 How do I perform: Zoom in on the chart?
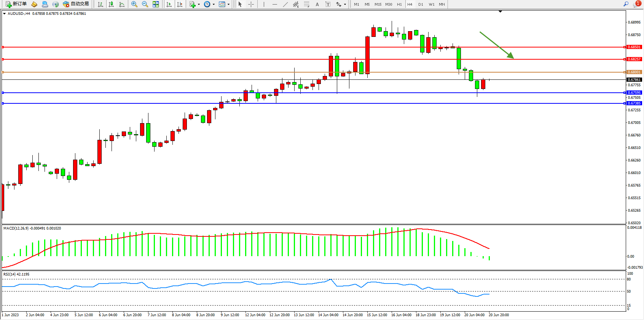[134, 4]
